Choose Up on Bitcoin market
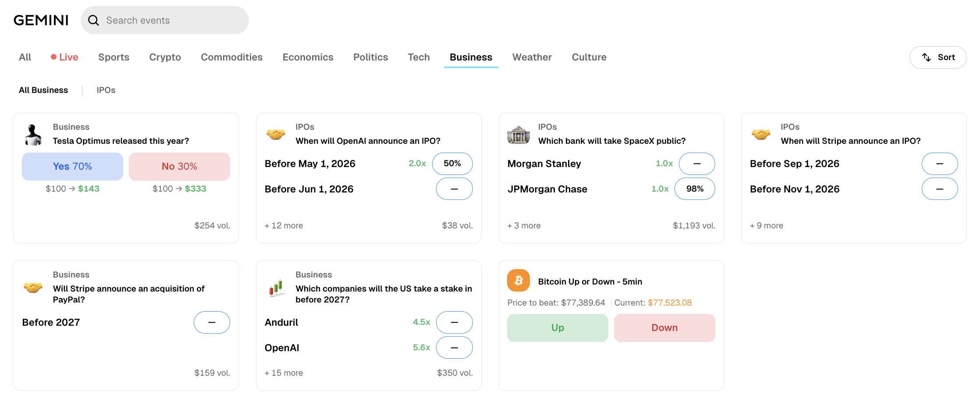The width and height of the screenshot is (980, 420). pos(557,328)
